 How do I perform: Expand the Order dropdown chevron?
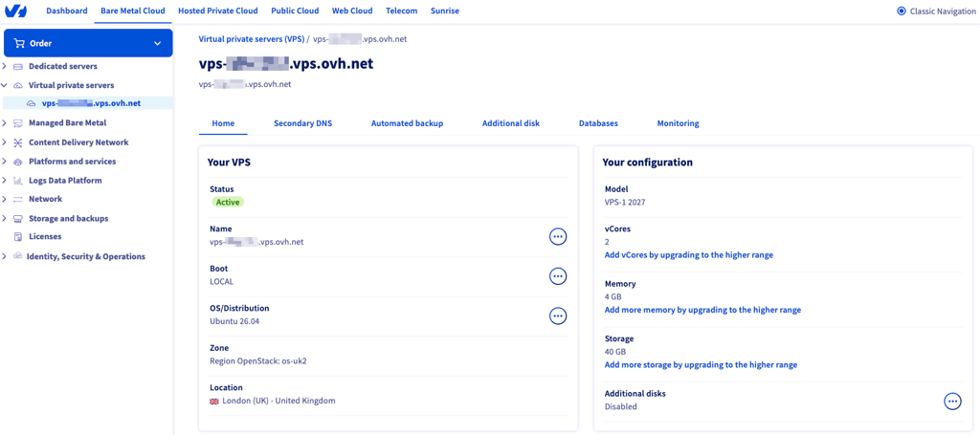157,44
